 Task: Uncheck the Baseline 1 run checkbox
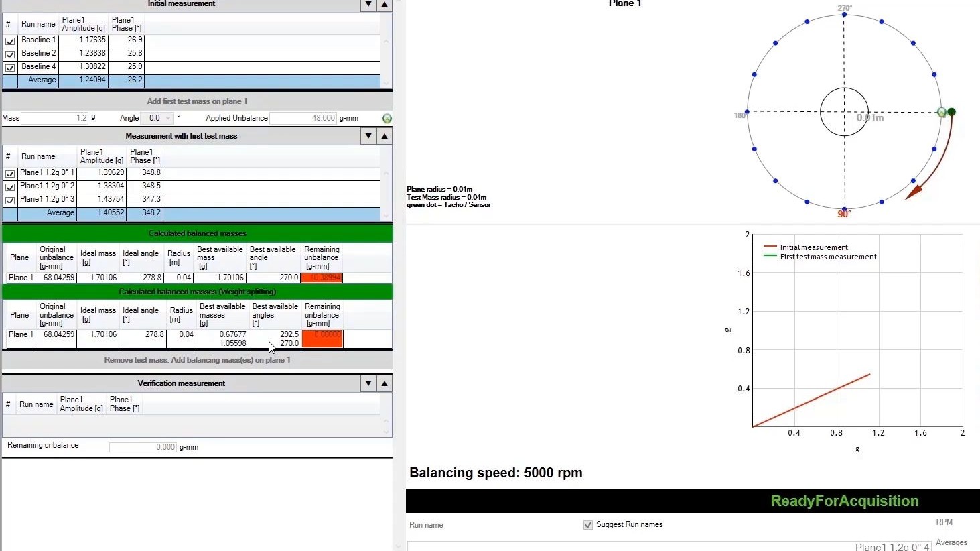pyautogui.click(x=10, y=41)
